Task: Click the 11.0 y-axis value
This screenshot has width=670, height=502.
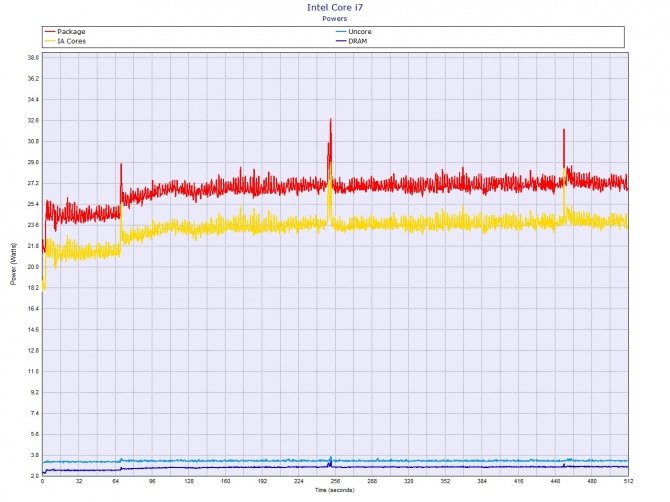Action: pyautogui.click(x=33, y=371)
